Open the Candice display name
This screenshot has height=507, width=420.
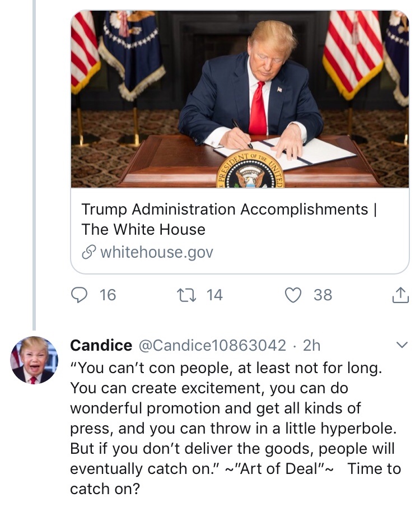[101, 346]
